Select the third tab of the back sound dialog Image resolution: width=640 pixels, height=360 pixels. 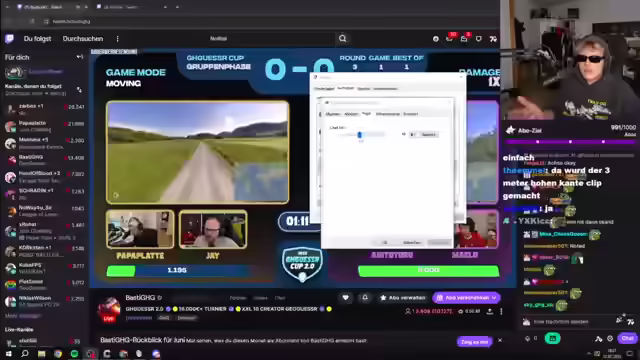tap(363, 89)
